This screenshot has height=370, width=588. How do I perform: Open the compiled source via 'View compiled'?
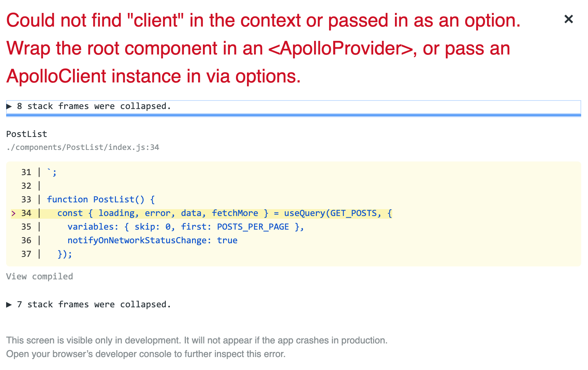tap(39, 276)
